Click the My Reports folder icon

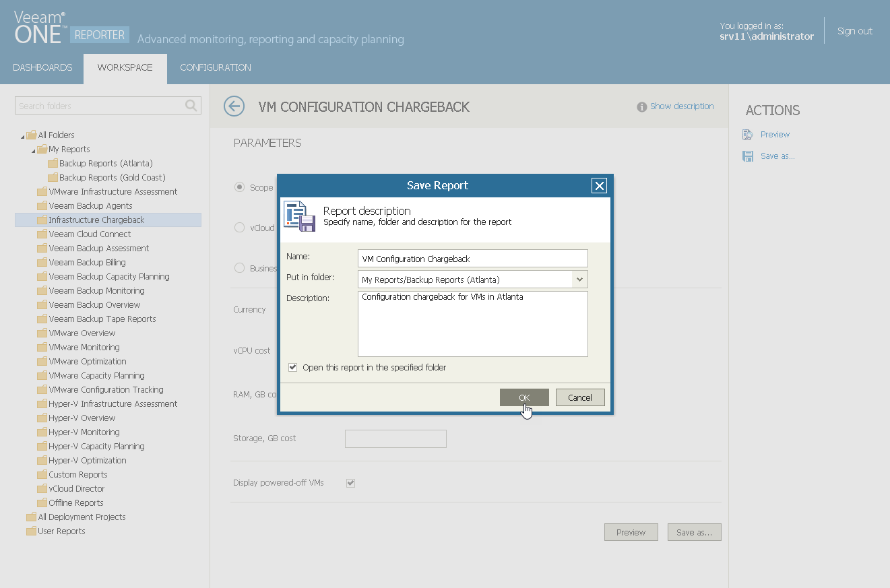[x=42, y=149]
